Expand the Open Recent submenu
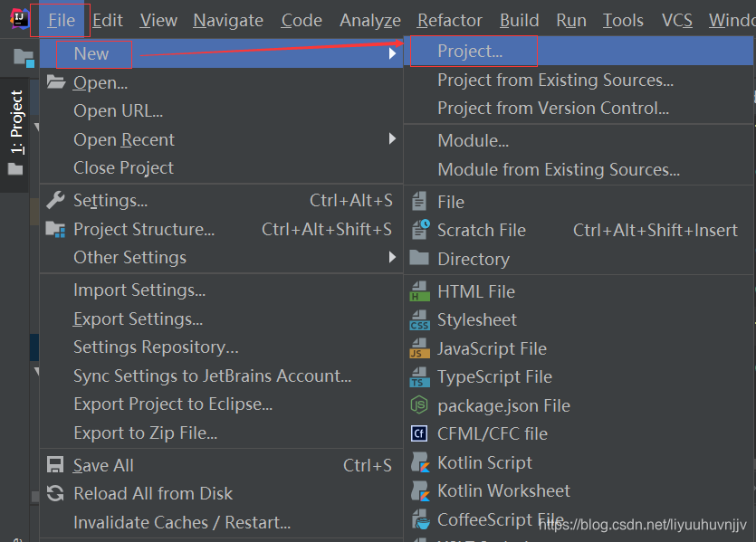 point(393,139)
